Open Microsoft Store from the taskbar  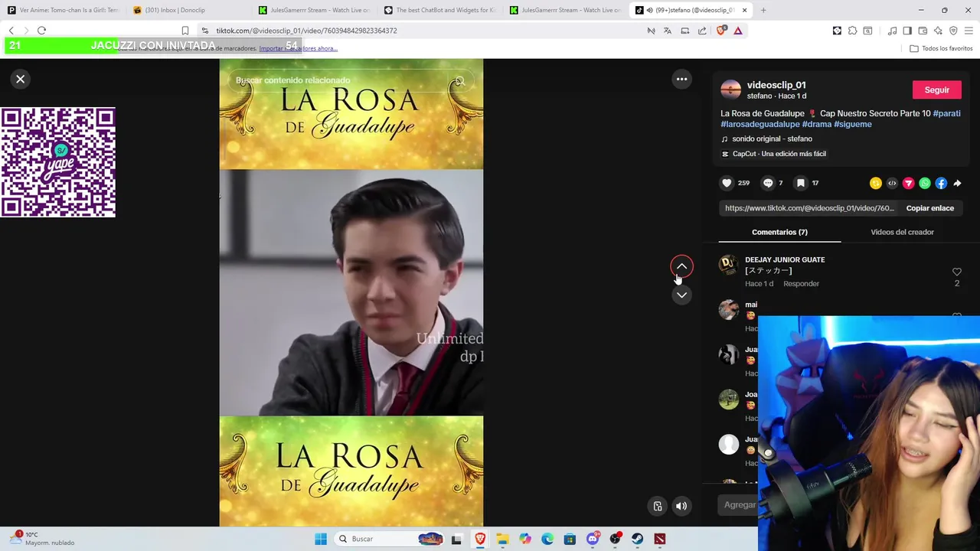coord(570,539)
